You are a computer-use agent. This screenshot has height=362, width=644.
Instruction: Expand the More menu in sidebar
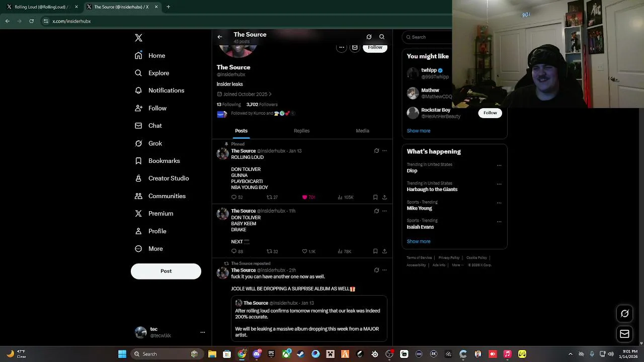click(x=149, y=249)
